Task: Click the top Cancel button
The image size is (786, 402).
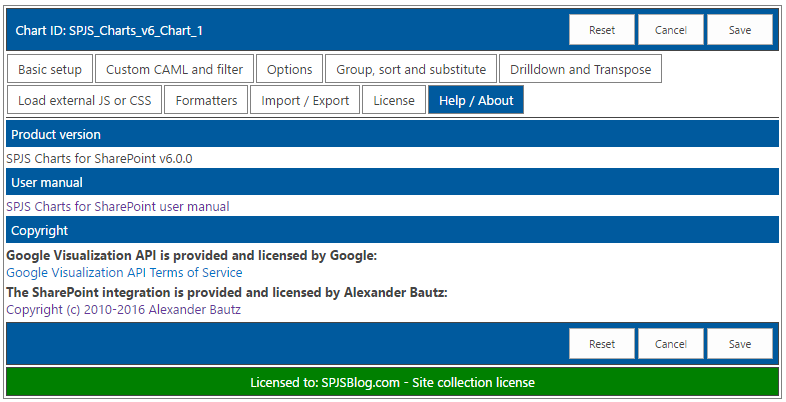Action: click(x=671, y=30)
